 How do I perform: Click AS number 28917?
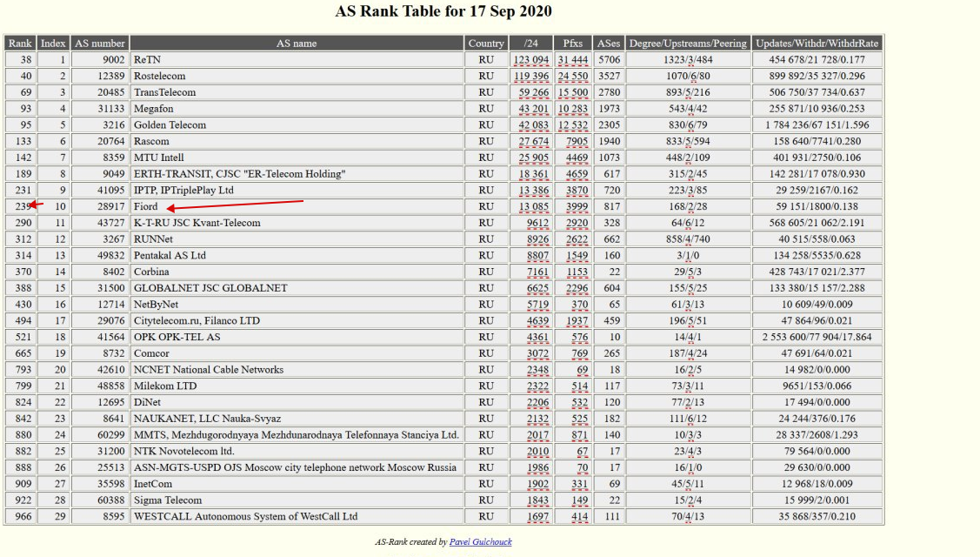[x=111, y=206]
